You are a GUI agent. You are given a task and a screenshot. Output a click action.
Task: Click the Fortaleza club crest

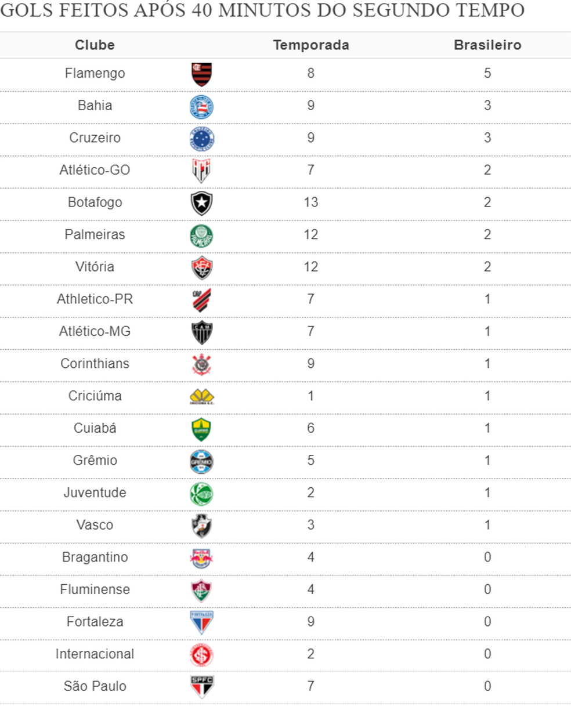click(202, 622)
